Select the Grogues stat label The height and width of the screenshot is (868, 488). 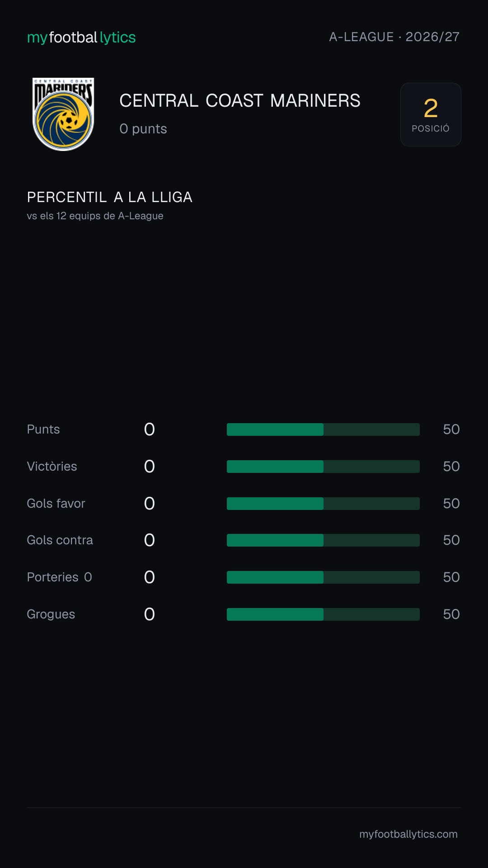[x=51, y=614]
